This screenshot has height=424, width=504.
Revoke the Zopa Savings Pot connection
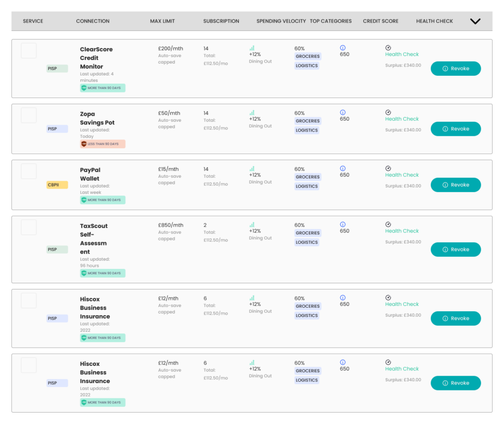tap(456, 129)
